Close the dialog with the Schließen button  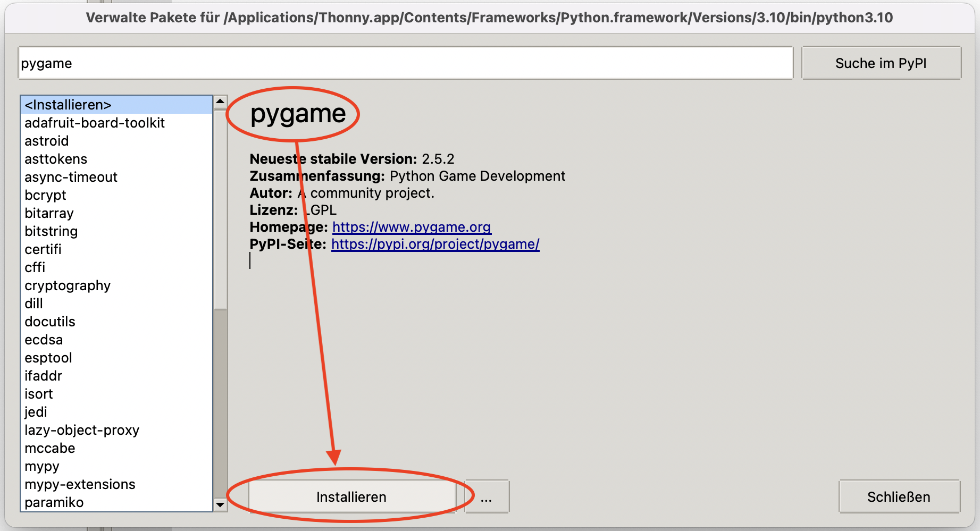(899, 496)
